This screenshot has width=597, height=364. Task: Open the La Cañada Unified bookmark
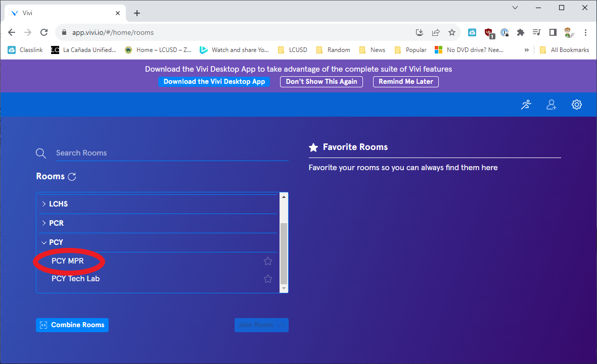pyautogui.click(x=84, y=50)
